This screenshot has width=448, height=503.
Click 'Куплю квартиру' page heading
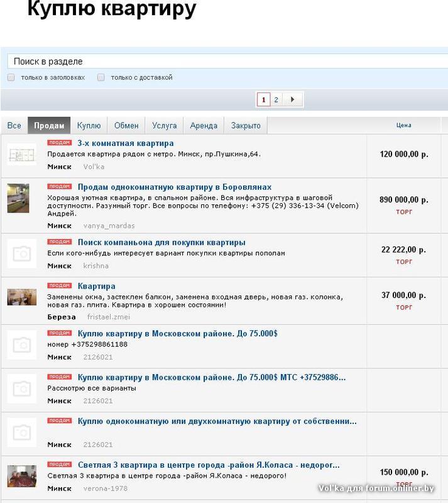point(112,9)
